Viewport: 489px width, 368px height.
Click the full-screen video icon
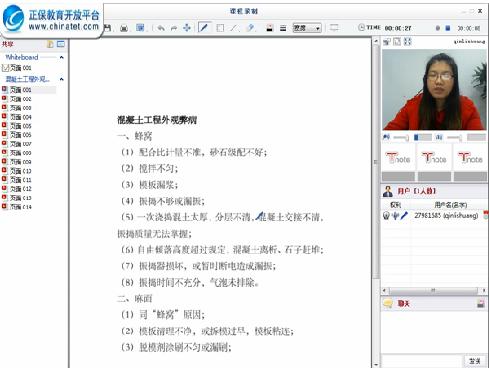(408, 42)
